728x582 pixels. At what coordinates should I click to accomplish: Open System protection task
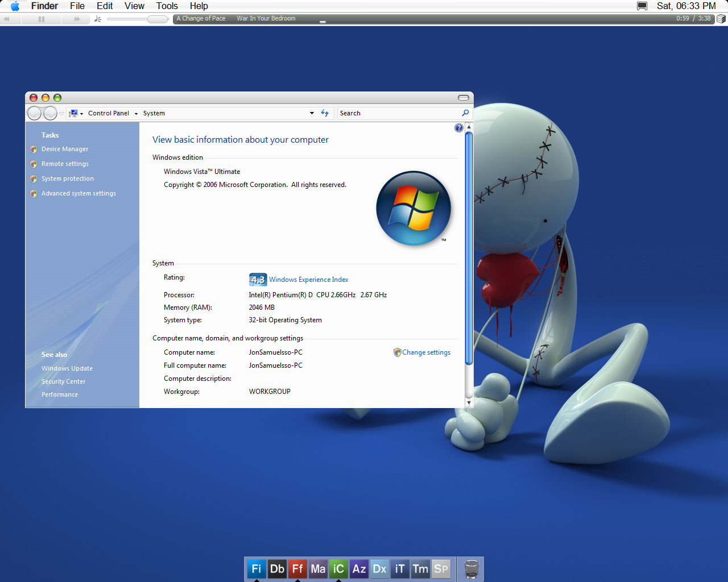click(x=68, y=178)
